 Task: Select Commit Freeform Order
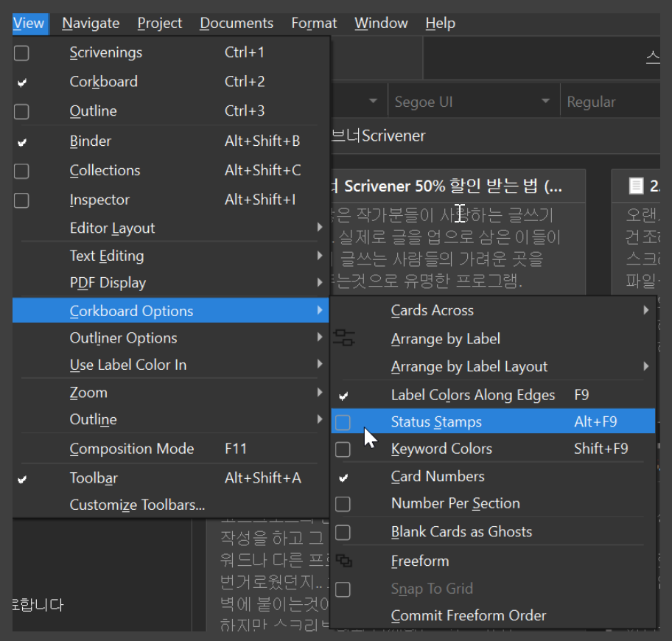(x=493, y=615)
